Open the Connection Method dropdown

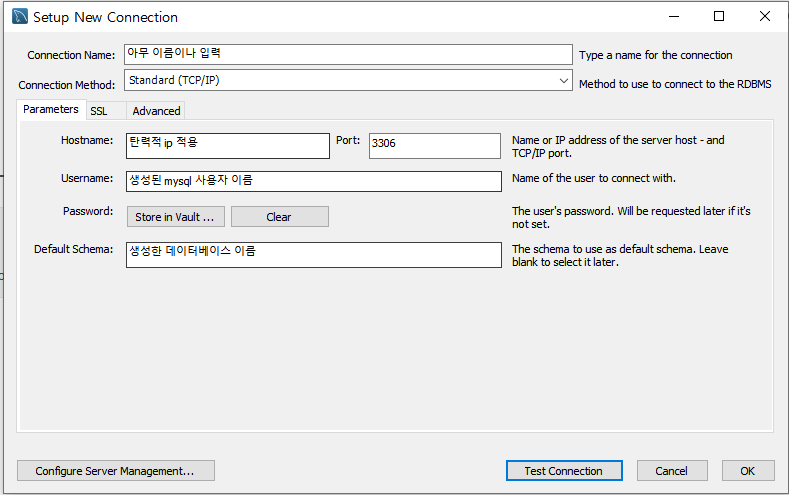pyautogui.click(x=348, y=80)
